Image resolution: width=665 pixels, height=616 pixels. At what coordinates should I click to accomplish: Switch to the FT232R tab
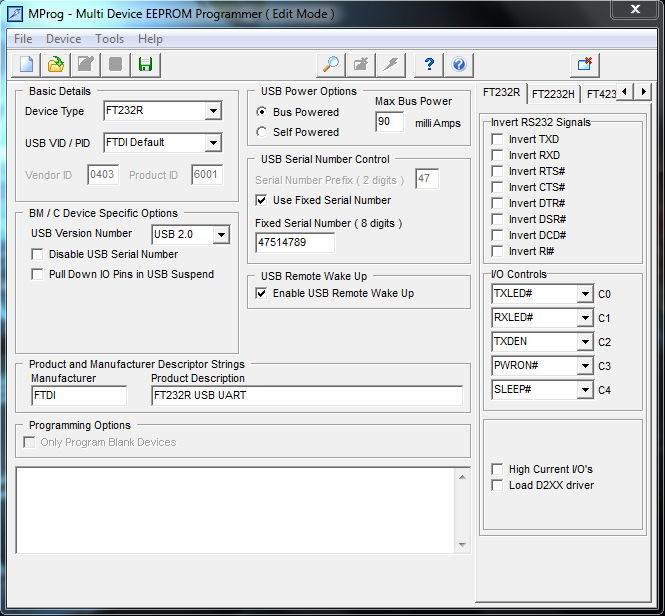[501, 92]
